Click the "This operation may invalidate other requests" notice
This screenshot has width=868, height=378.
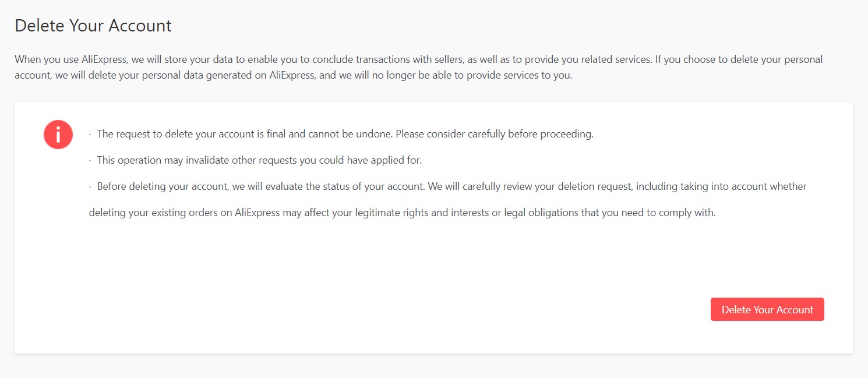(x=259, y=160)
